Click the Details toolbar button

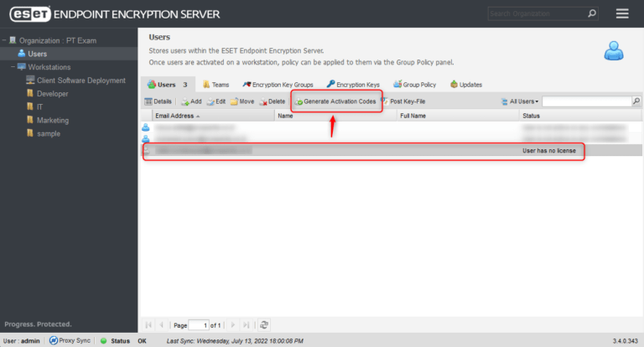(x=158, y=101)
